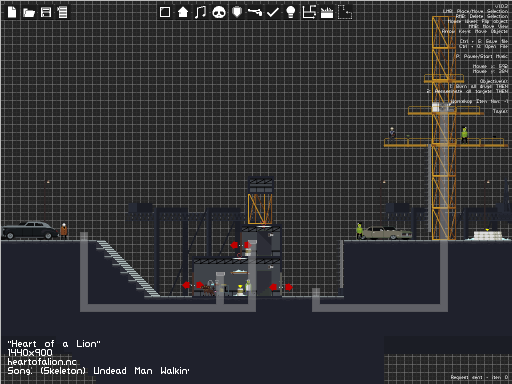The width and height of the screenshot is (512, 384).
Task: Choose the music note song tool
Action: (201, 12)
